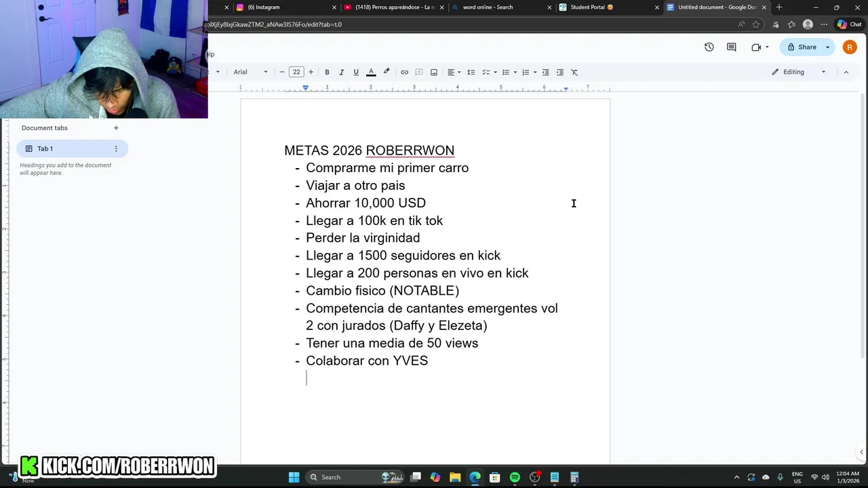868x488 pixels.
Task: Decrease font size with minus button
Action: coord(282,72)
